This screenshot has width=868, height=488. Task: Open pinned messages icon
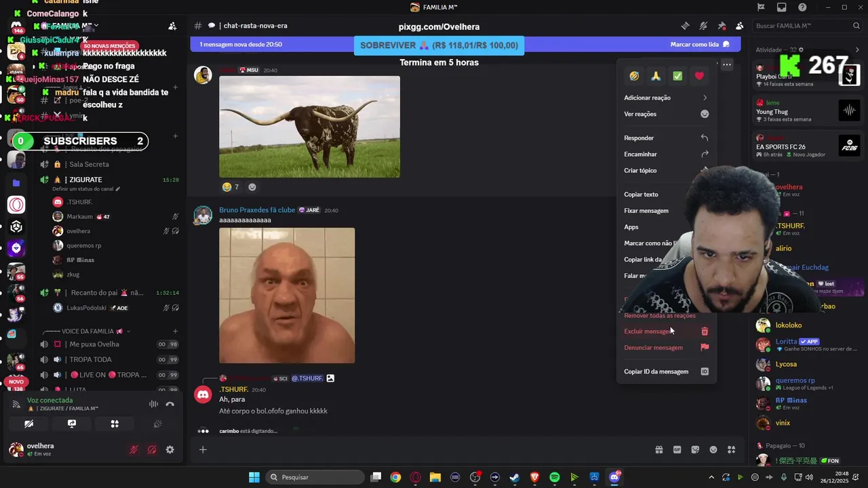click(x=722, y=26)
